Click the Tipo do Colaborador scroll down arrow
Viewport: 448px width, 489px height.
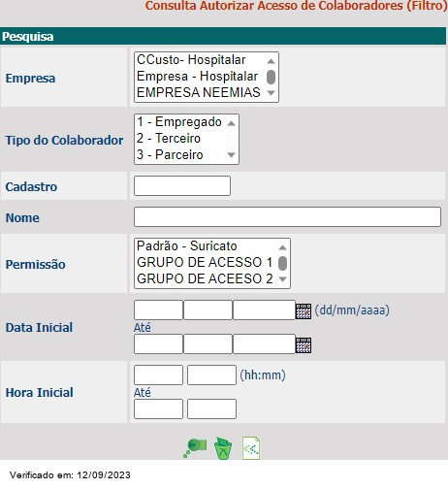(231, 155)
